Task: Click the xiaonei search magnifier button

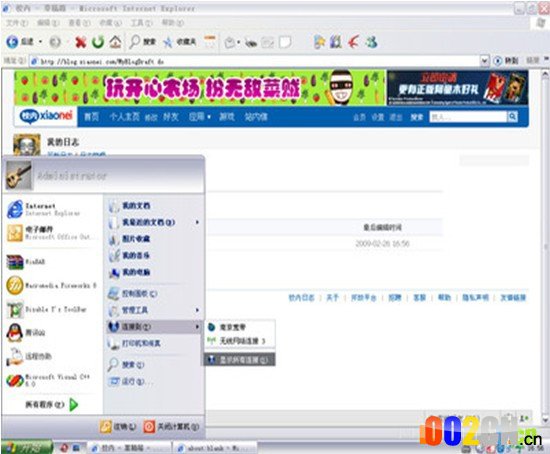Action: [x=512, y=117]
